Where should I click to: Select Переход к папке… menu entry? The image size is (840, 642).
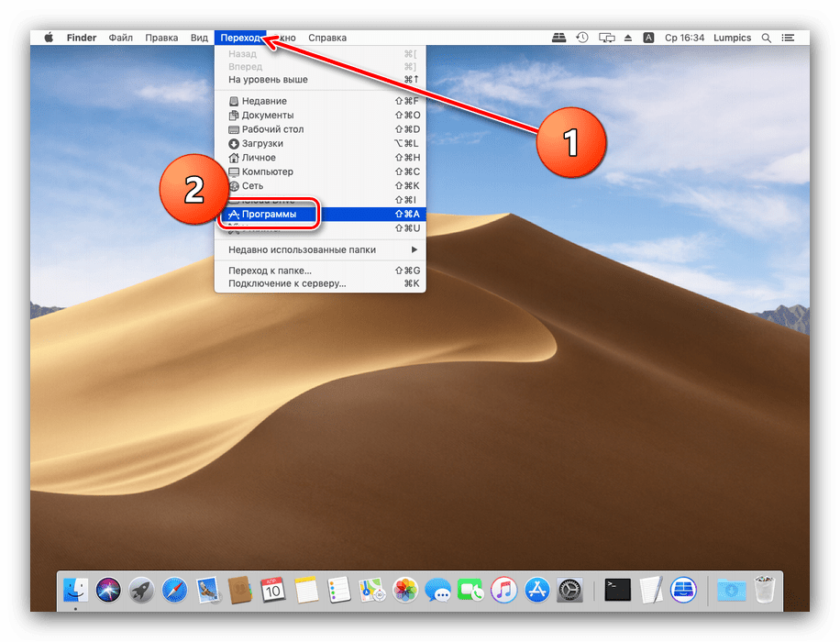pos(270,271)
